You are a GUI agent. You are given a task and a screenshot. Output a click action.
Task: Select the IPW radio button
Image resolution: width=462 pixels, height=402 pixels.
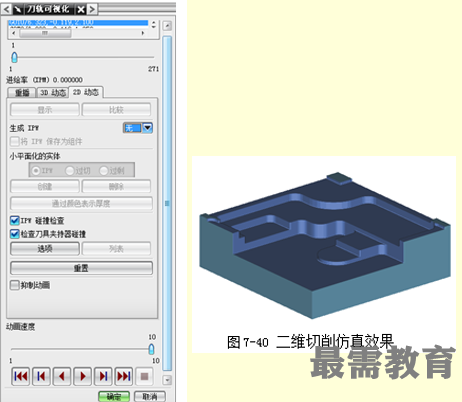[x=35, y=171]
